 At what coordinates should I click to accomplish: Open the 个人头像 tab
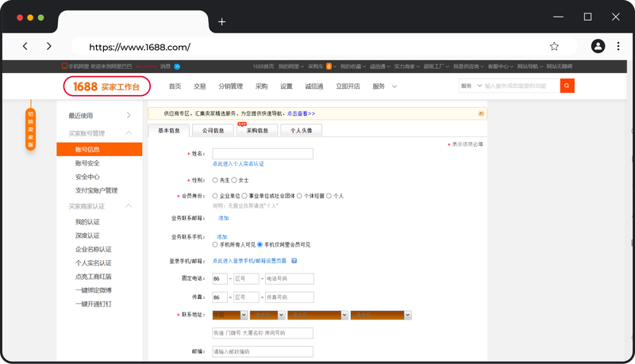301,130
